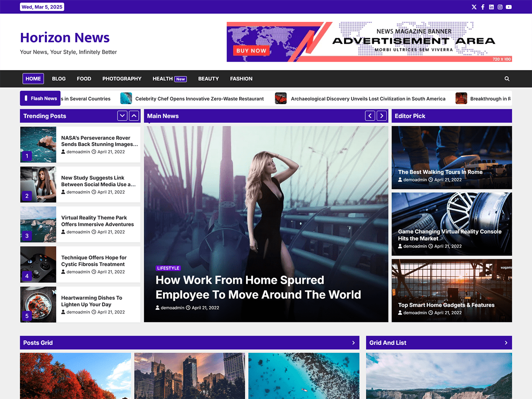Open the search magnifier icon

[x=507, y=78]
